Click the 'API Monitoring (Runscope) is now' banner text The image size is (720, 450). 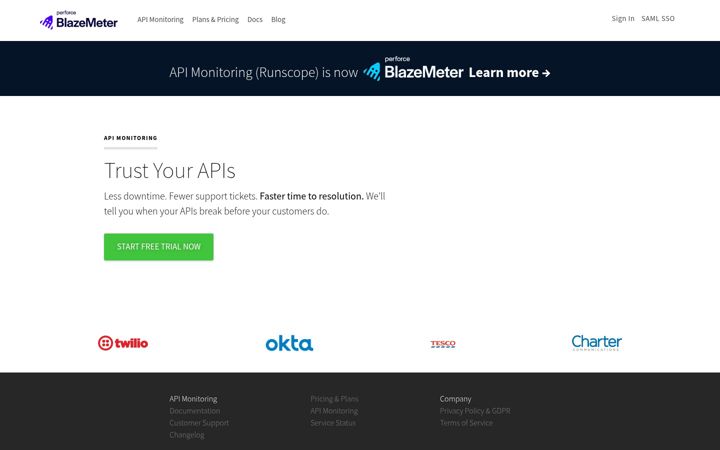click(264, 73)
